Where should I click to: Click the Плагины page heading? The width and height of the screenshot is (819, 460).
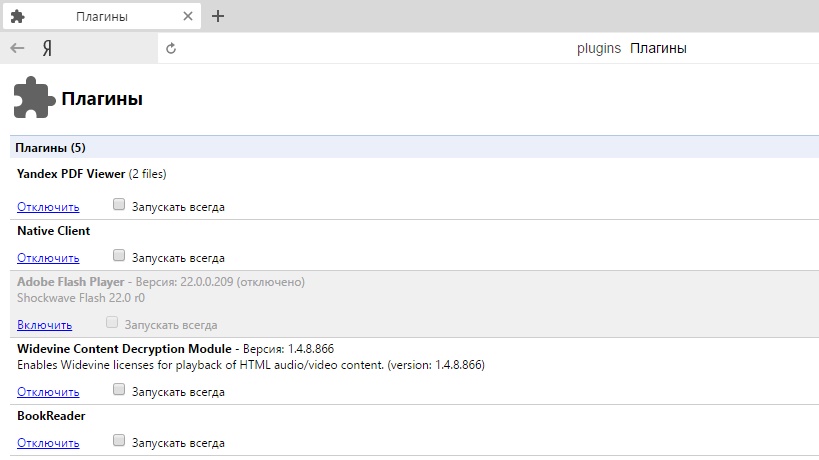point(102,99)
